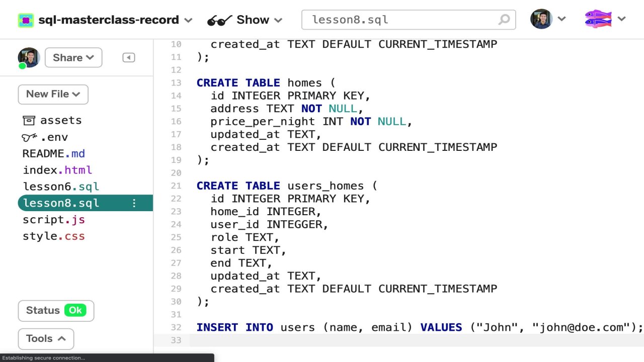Viewport: 644px width, 362px height.
Task: Click the sunglasses Show icon
Action: 219,20
